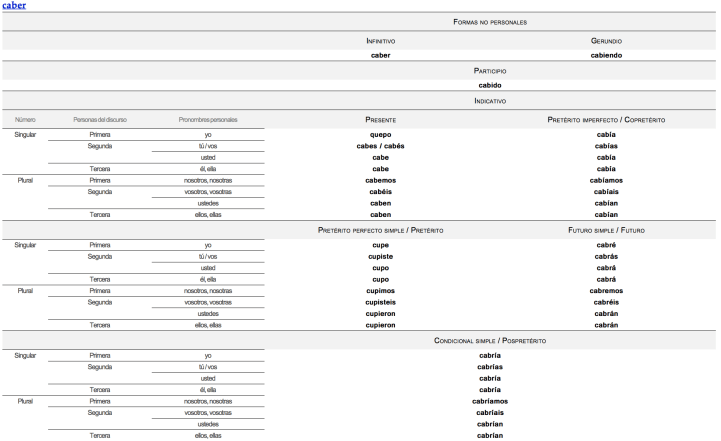The image size is (721, 441).
Task: Select the "cabes / cabés" conjugation cell
Action: pyautogui.click(x=380, y=146)
